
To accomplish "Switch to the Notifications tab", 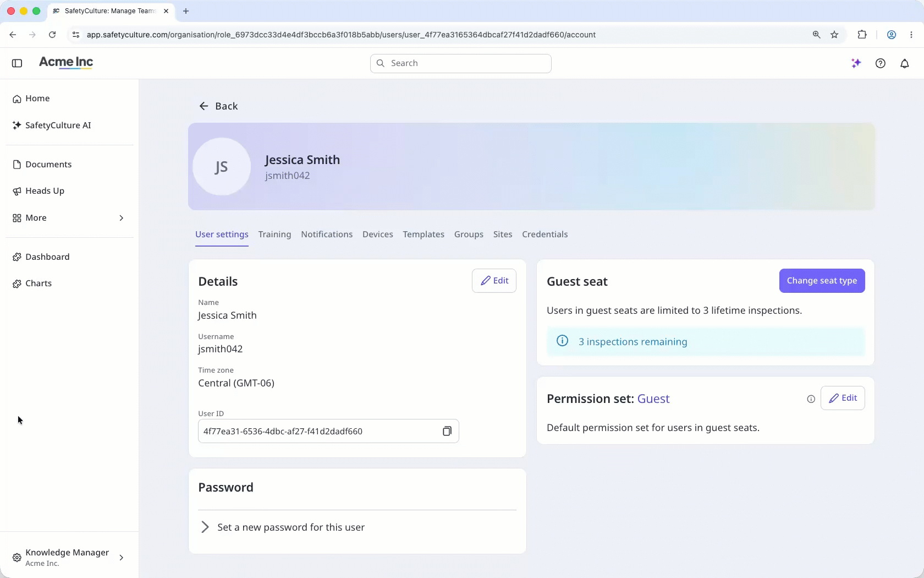I will 327,235.
